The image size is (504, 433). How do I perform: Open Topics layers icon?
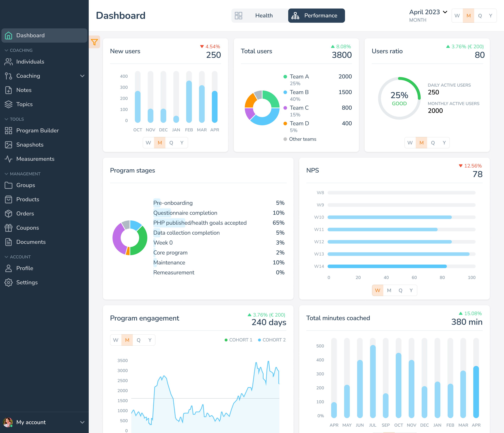(x=9, y=104)
